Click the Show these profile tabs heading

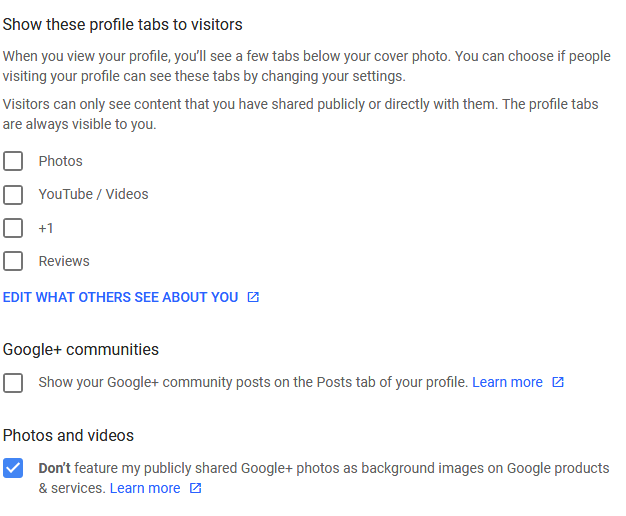(x=123, y=24)
